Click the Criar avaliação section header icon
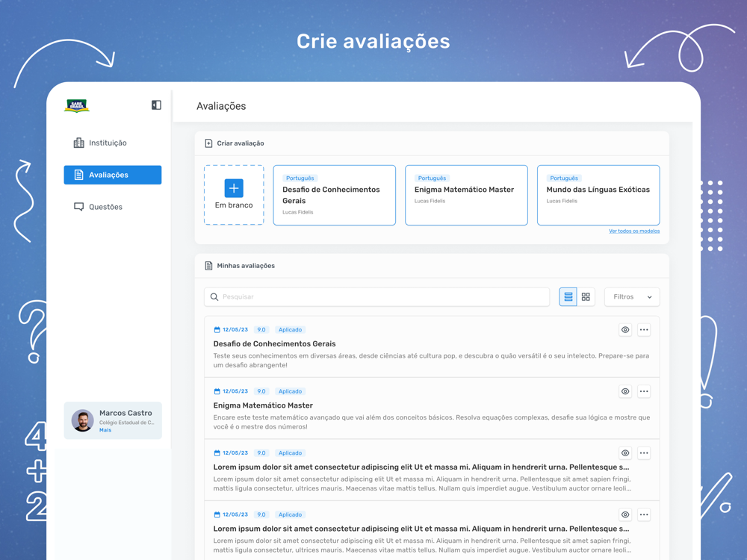The height and width of the screenshot is (560, 747). point(208,143)
